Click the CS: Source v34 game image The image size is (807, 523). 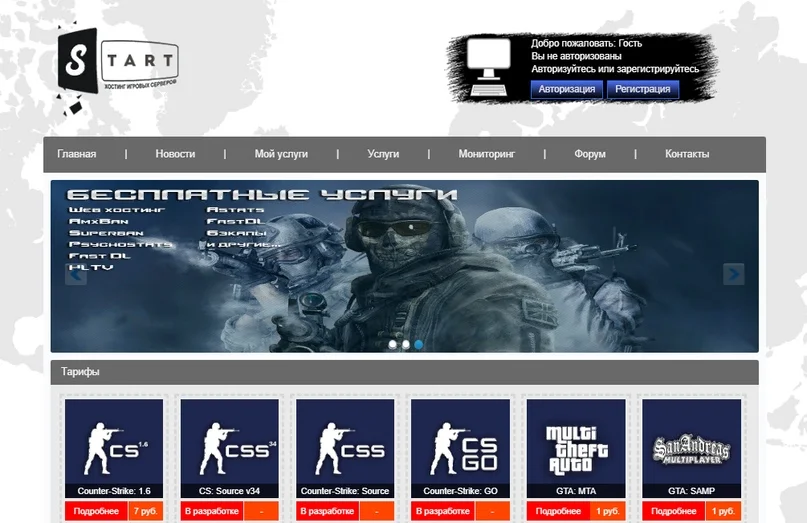[230, 442]
